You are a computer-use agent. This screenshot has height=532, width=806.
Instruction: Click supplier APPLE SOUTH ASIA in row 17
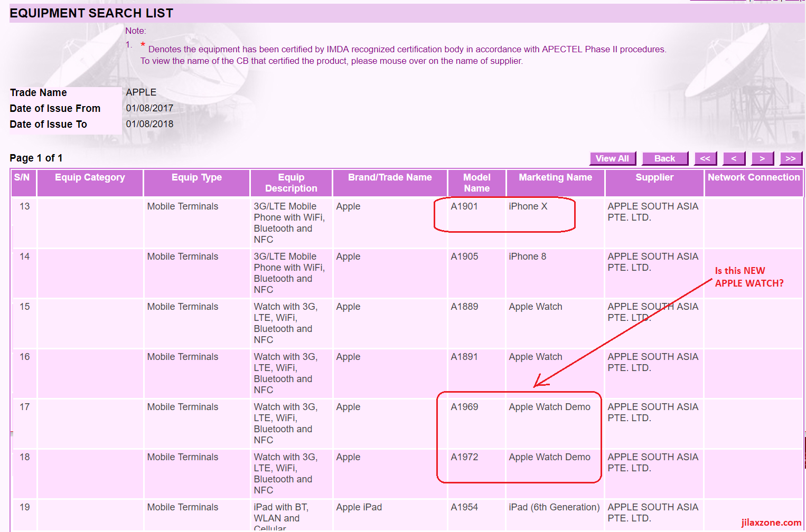pyautogui.click(x=653, y=412)
